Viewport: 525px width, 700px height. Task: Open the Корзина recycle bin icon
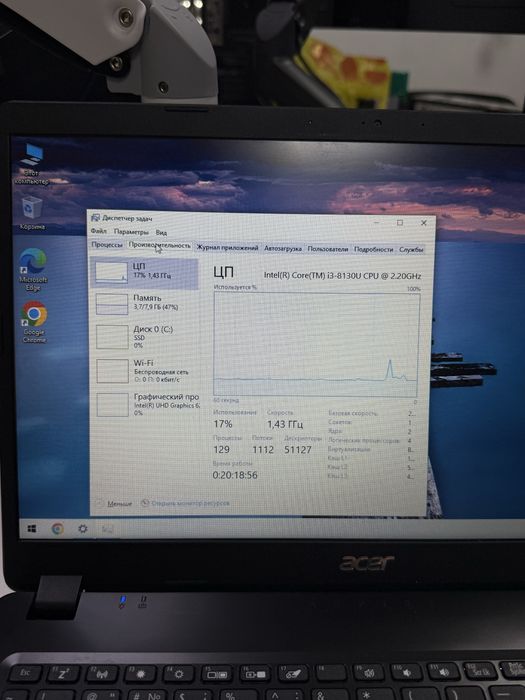click(32, 213)
